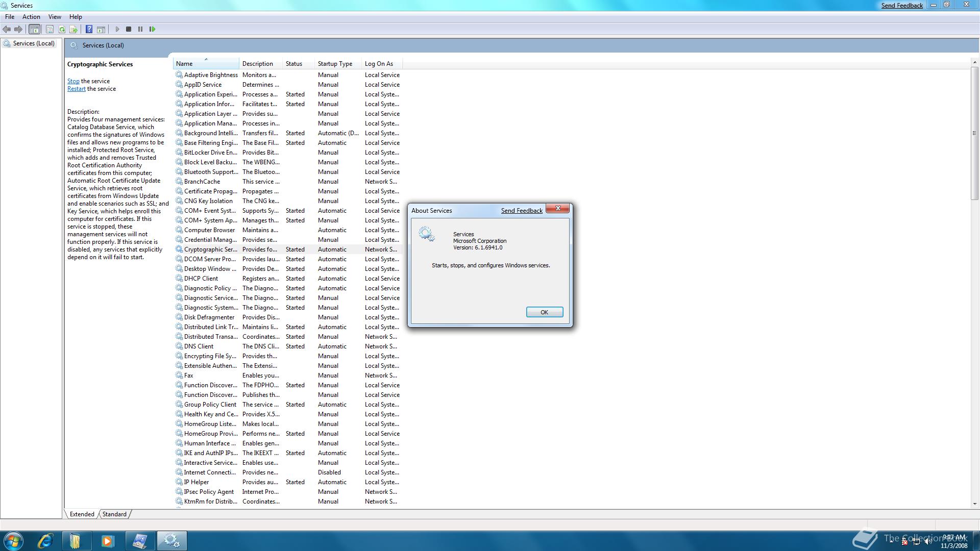Open the Windows Start orb
Screen dimensions: 980x551
[13, 541]
